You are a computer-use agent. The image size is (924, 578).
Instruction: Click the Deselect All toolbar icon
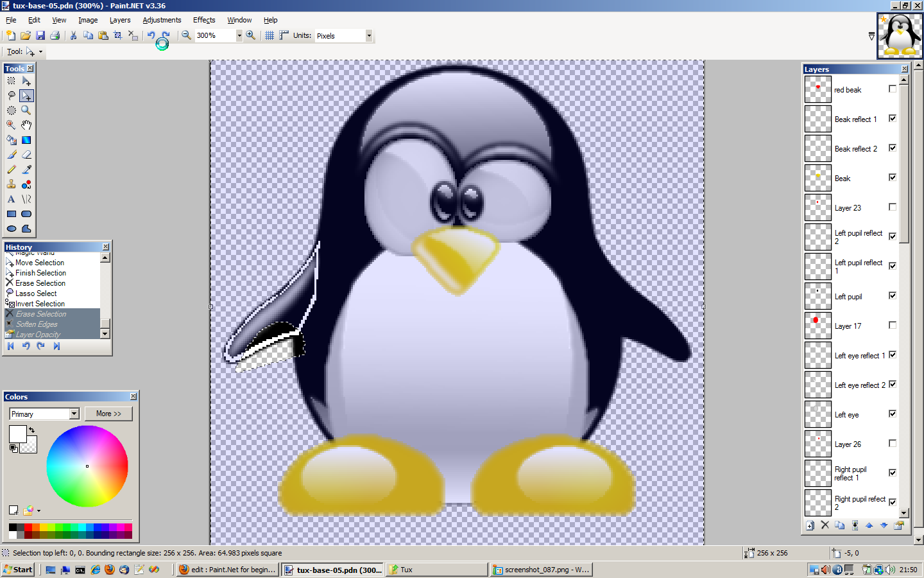133,36
